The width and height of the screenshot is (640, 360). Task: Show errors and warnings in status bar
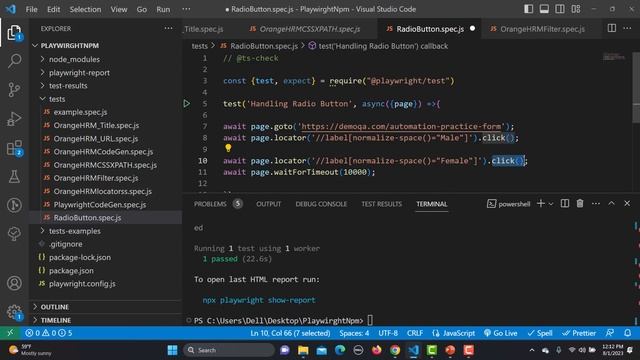48,333
